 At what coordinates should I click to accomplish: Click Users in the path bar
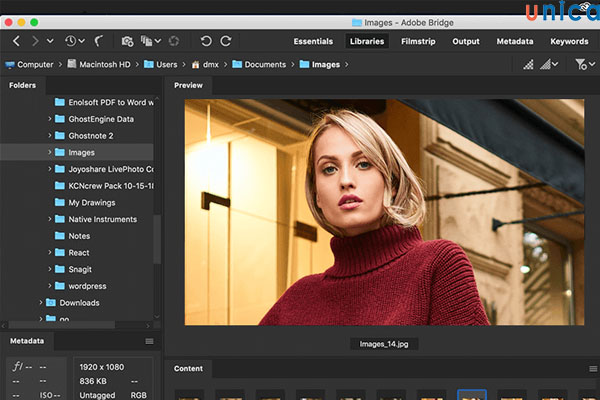tap(161, 64)
